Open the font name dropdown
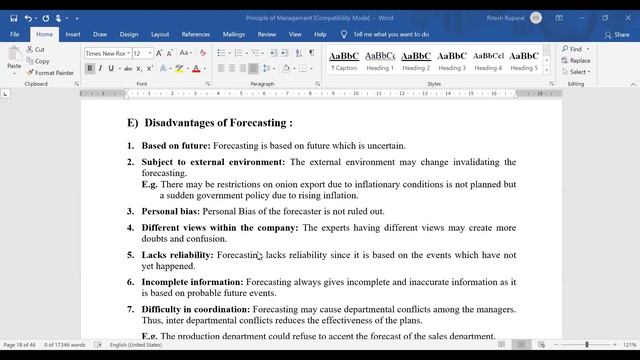Screen dimensions: 640x360 pyautogui.click(x=128, y=53)
